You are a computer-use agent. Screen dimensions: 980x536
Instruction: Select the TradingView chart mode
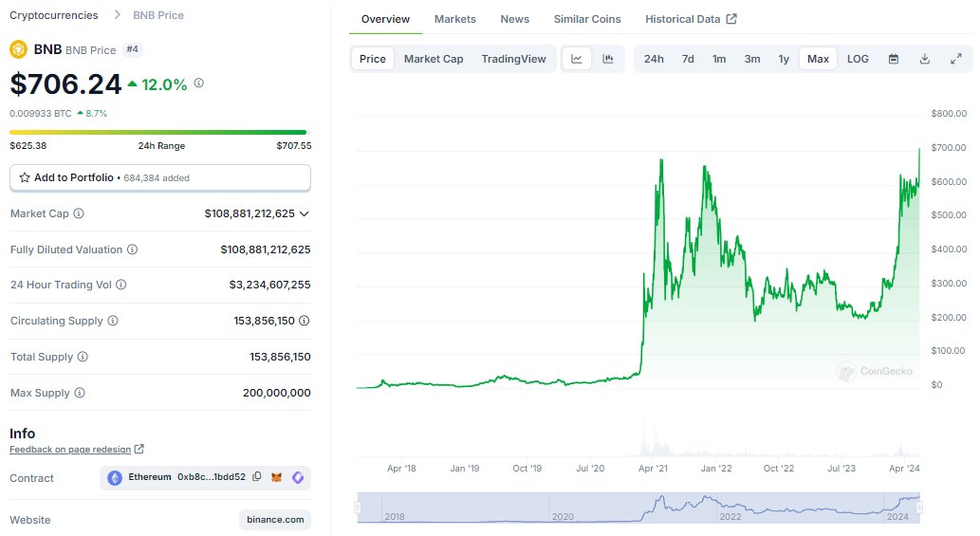coord(514,59)
